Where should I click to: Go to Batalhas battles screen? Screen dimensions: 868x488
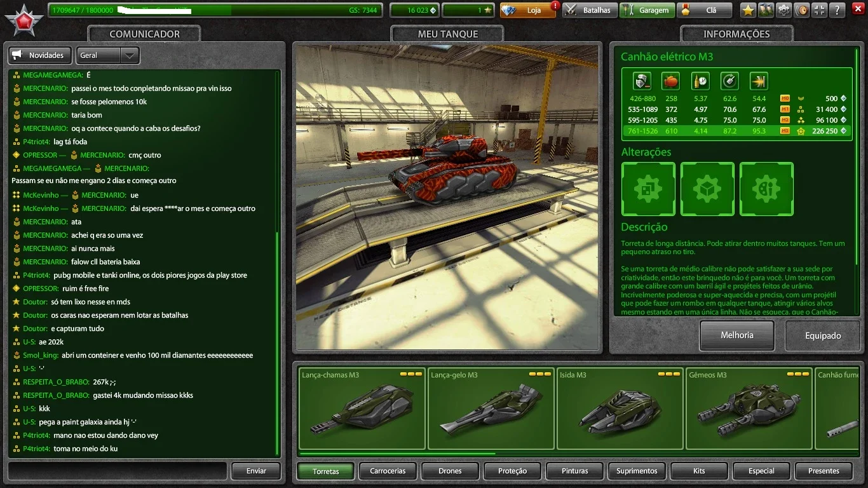[590, 10]
